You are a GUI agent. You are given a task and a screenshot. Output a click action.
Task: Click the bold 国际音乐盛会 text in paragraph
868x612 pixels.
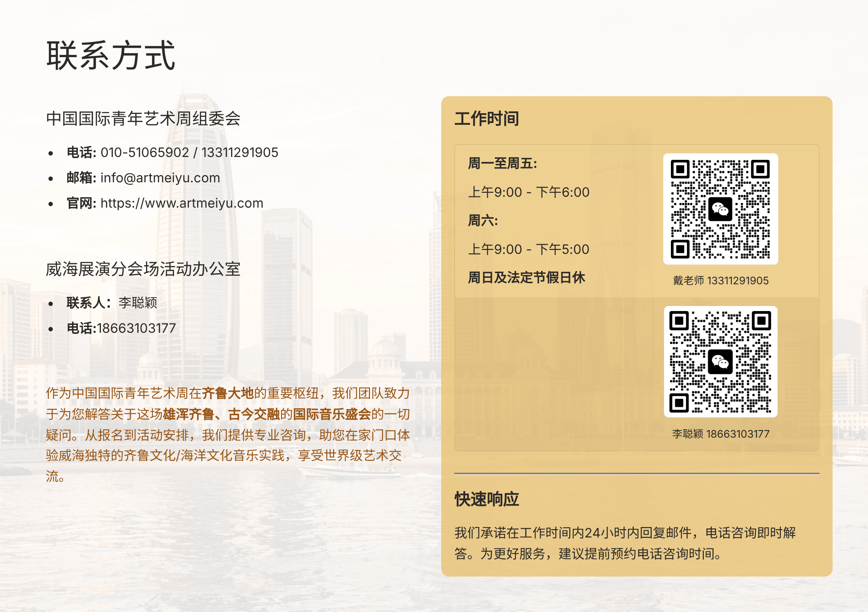pos(332,414)
